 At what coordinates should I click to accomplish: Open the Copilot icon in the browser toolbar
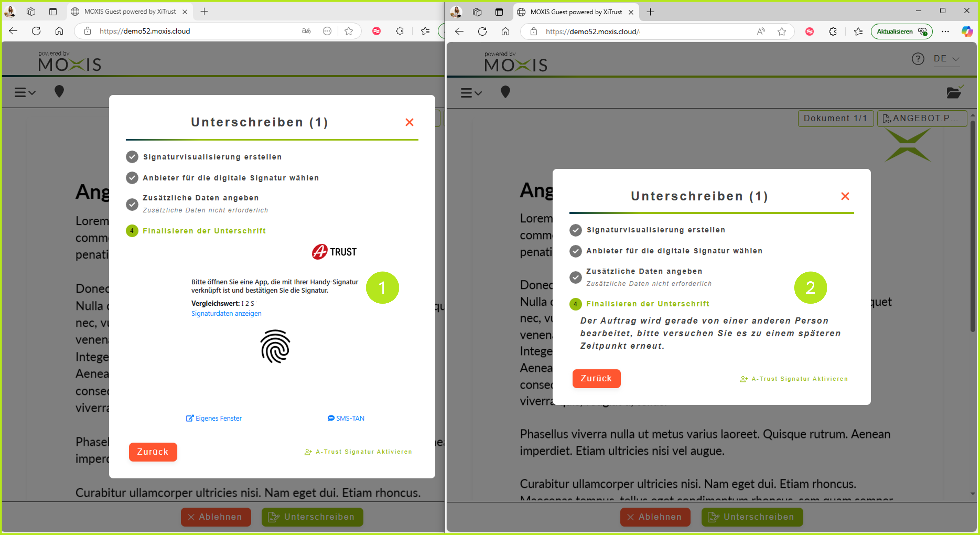967,31
